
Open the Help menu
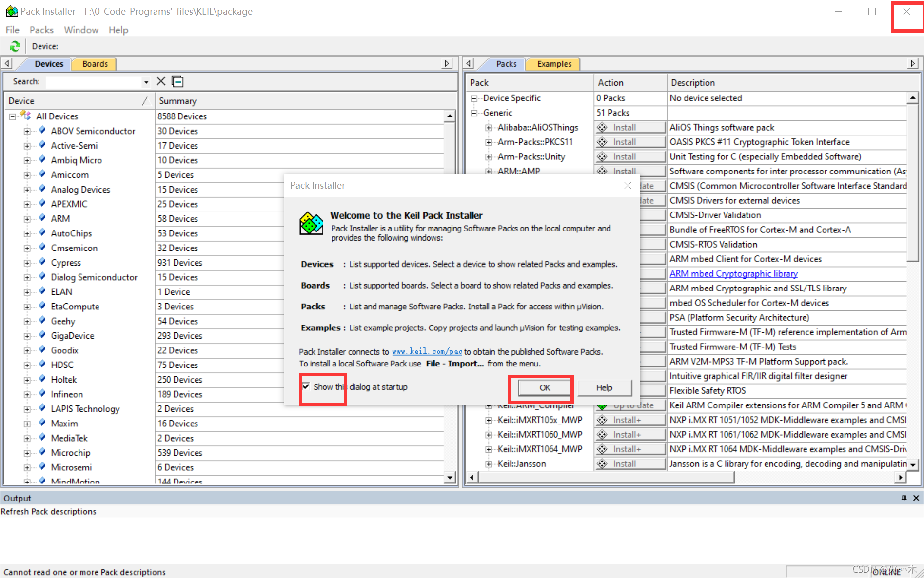pyautogui.click(x=118, y=30)
